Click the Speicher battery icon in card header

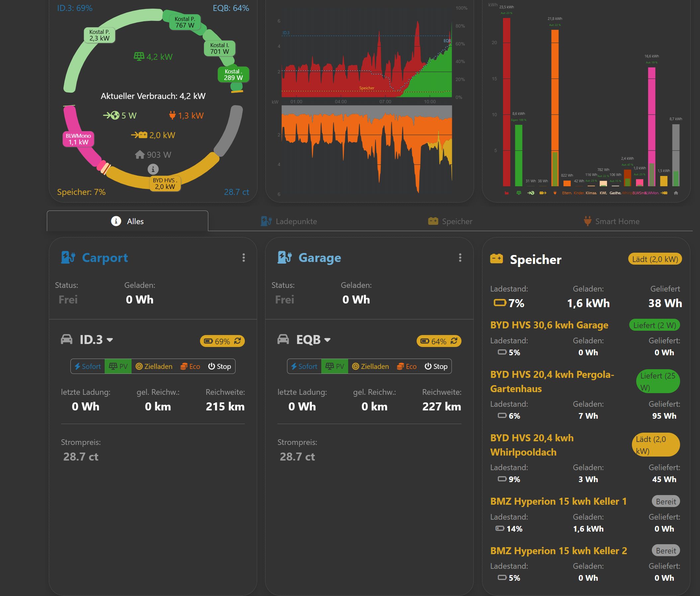(x=496, y=259)
